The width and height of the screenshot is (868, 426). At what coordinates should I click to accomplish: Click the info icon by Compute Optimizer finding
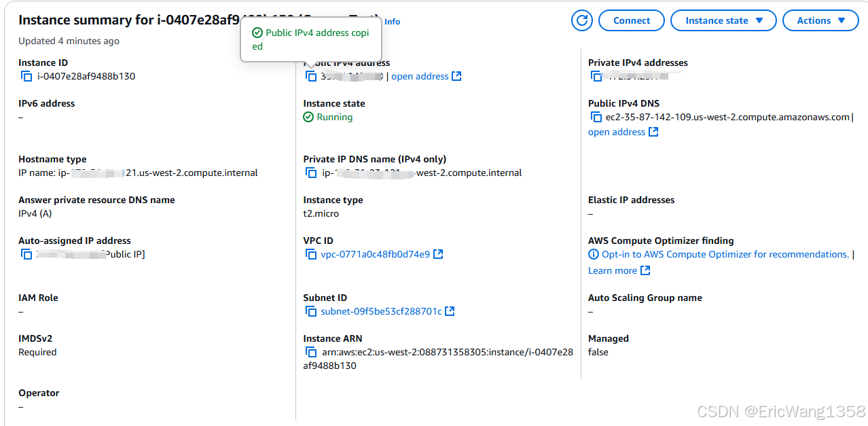tap(594, 254)
